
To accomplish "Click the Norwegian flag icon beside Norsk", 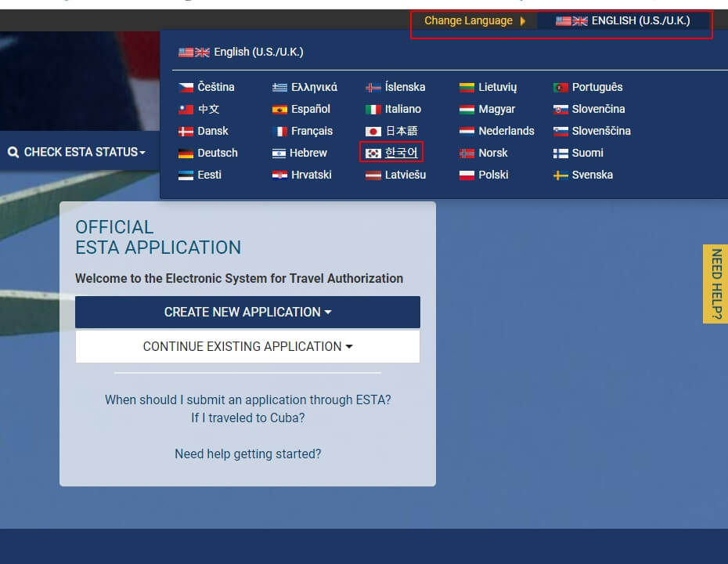I will point(467,154).
